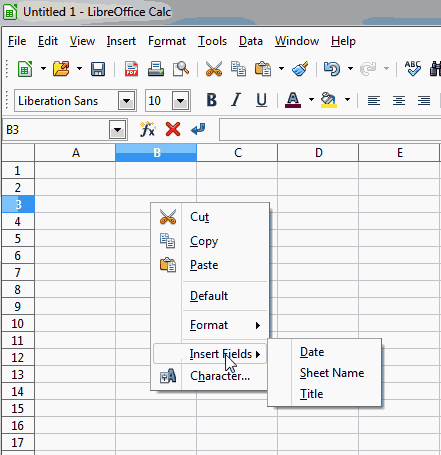The height and width of the screenshot is (455, 441).
Task: Insert the Date field
Action: pos(324,352)
